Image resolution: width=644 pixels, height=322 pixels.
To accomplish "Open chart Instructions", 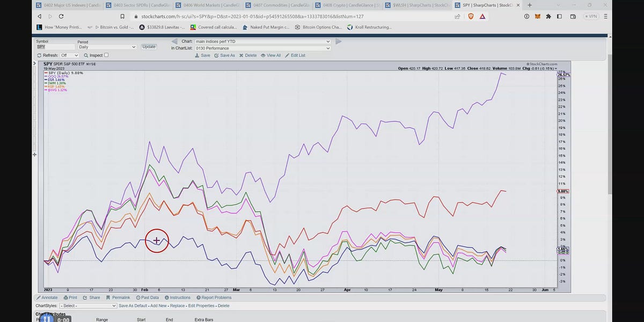I will coord(179,297).
